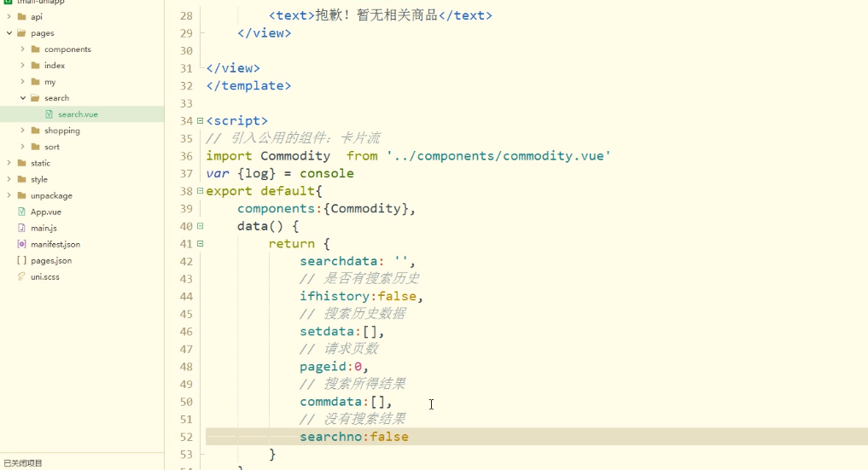The image size is (868, 470).
Task: Open search.vue in the file tree
Action: (78, 114)
